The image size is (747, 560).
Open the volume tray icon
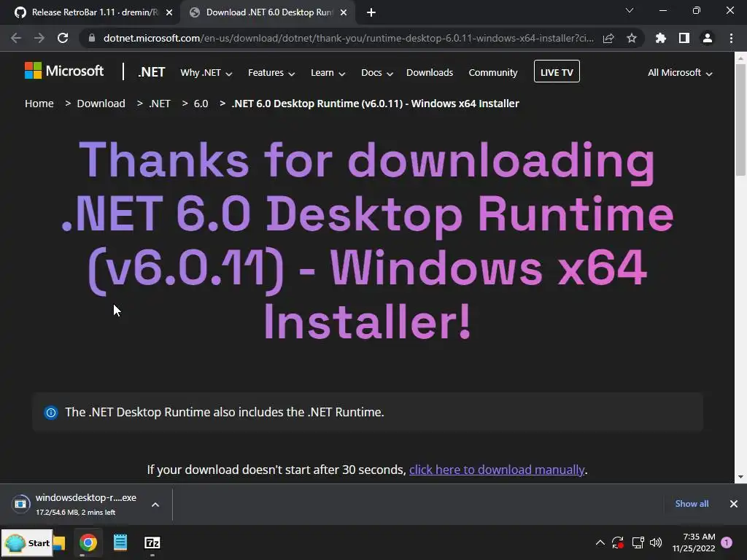click(x=656, y=542)
